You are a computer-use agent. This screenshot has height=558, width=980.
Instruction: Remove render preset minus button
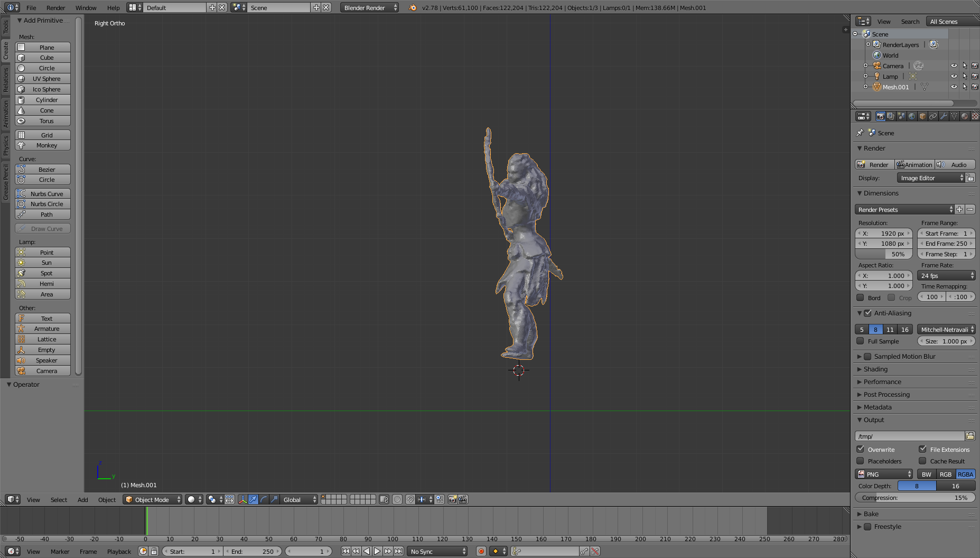tap(970, 209)
